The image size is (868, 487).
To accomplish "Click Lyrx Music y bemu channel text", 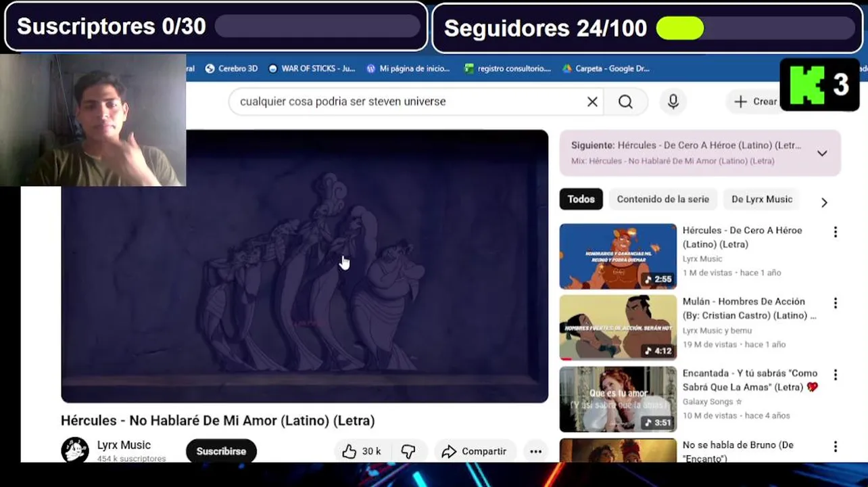I will tap(716, 330).
